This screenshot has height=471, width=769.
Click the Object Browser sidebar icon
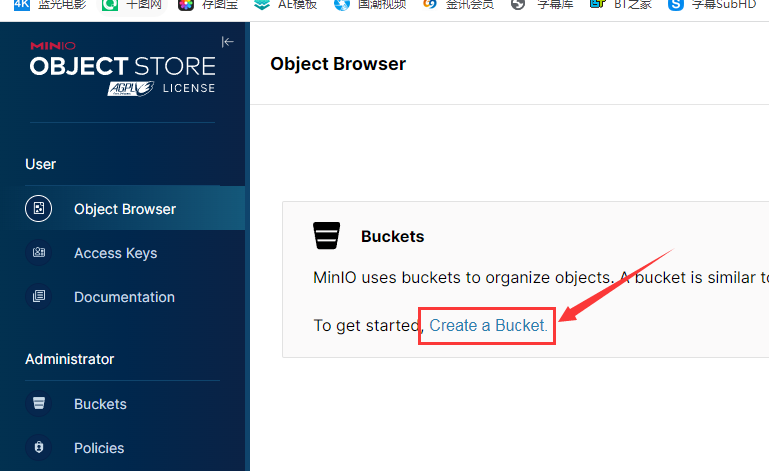click(38, 209)
